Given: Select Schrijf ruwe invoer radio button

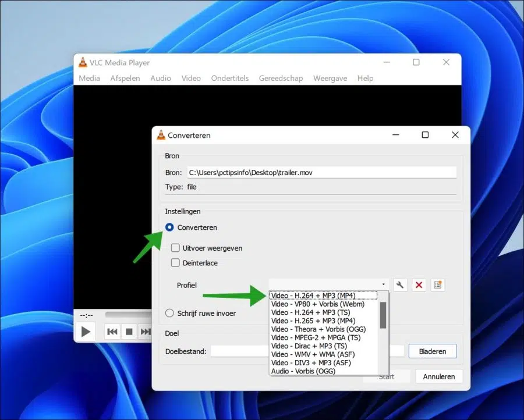Looking at the screenshot, I should 169,313.
